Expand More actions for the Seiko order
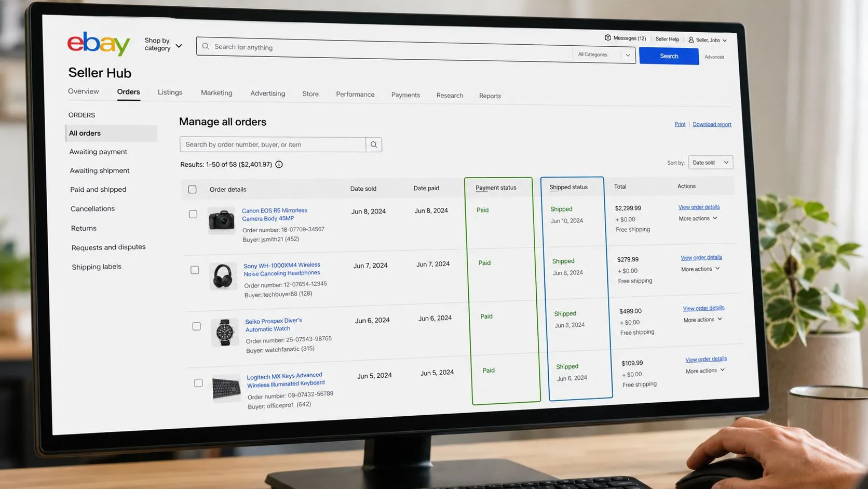Image resolution: width=868 pixels, height=489 pixels. click(x=702, y=320)
